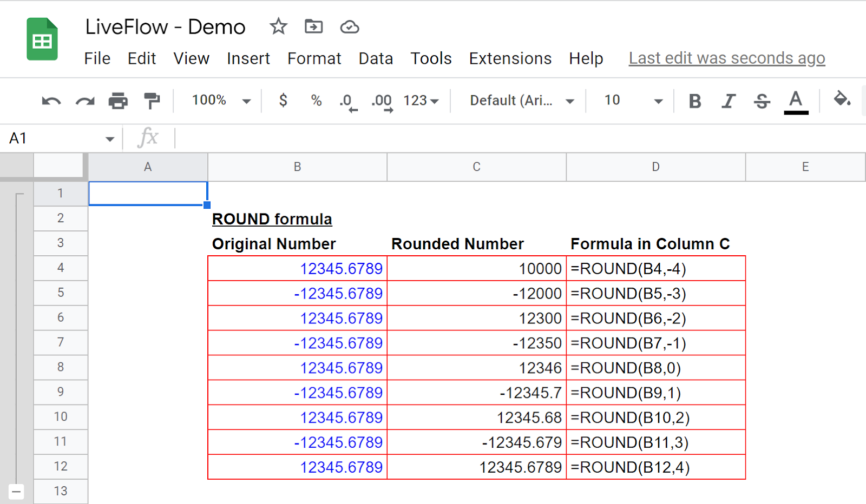Click the Redo arrow icon

[x=85, y=101]
